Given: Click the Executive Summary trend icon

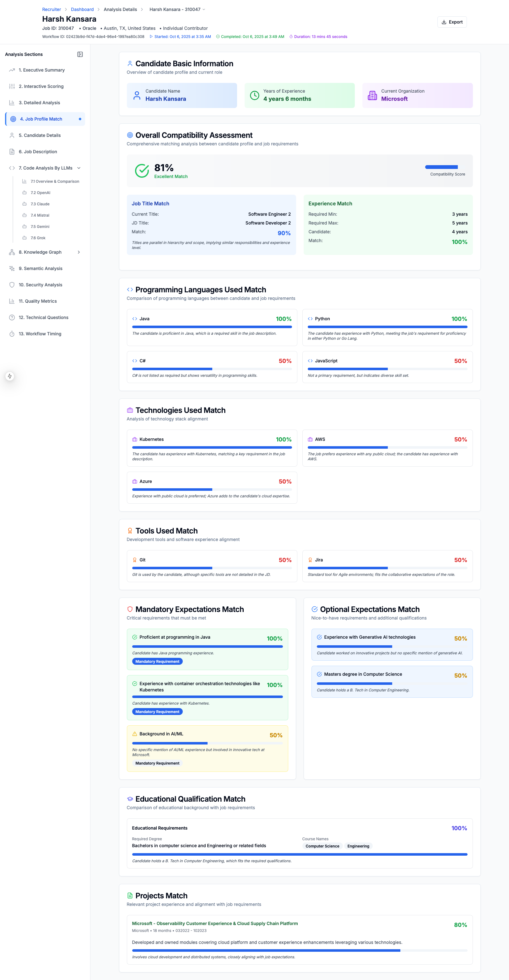Looking at the screenshot, I should click(12, 70).
